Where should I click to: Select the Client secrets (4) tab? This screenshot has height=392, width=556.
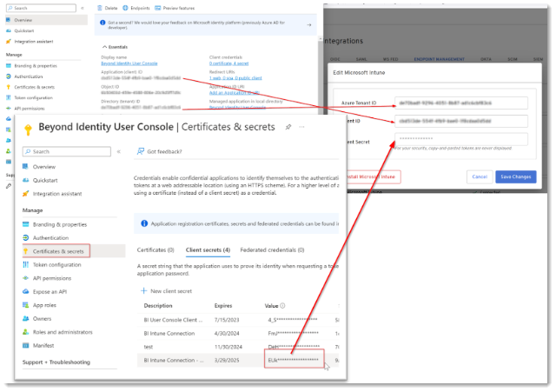coord(208,250)
